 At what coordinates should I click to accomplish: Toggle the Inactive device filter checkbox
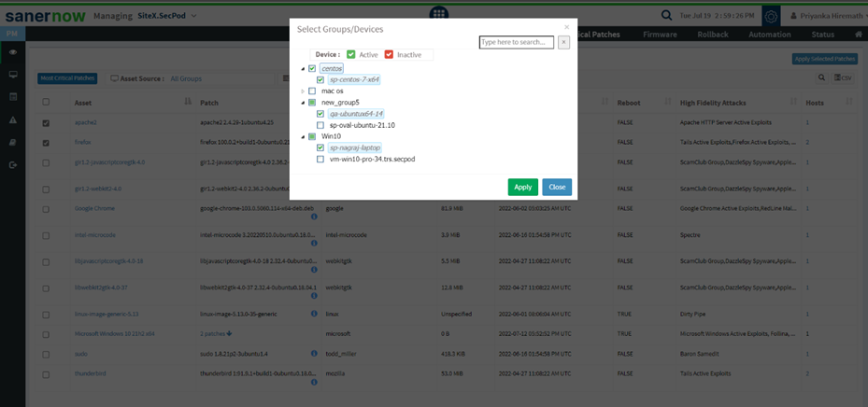click(x=389, y=55)
